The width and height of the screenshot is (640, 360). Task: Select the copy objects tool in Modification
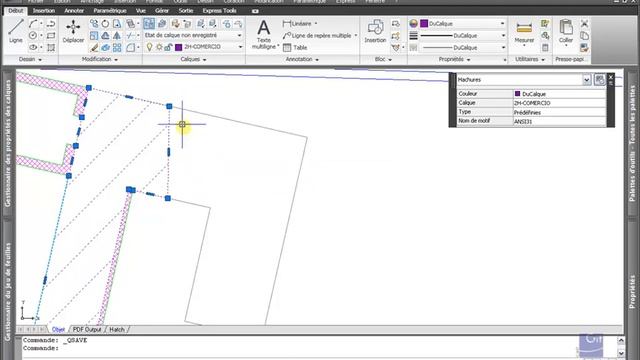pyautogui.click(x=94, y=24)
